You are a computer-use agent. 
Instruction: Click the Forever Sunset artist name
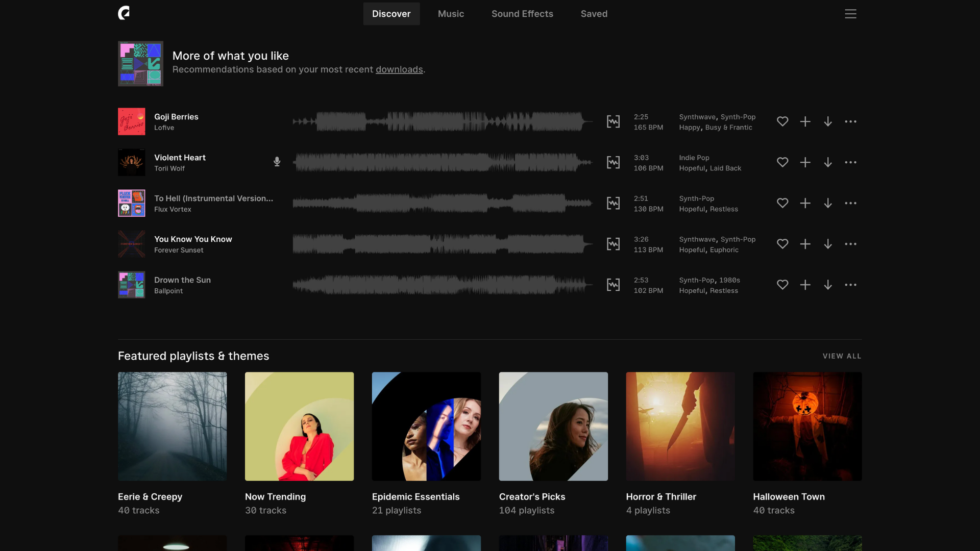pyautogui.click(x=179, y=250)
